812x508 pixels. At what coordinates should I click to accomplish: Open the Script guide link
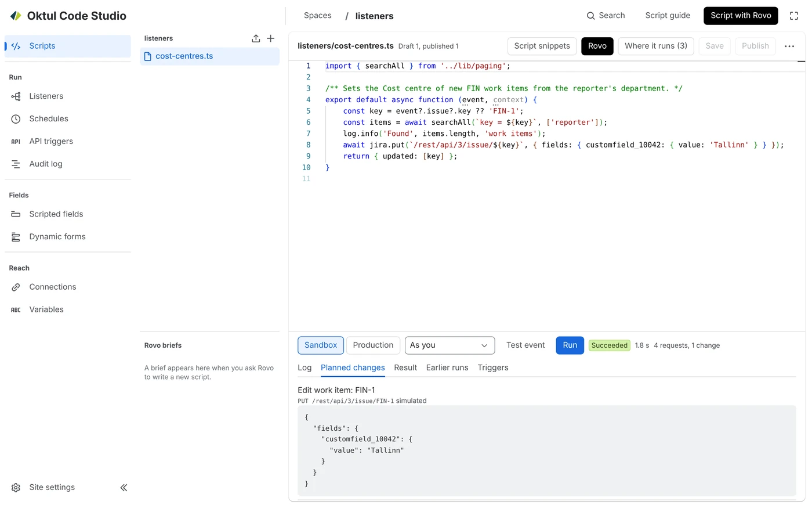point(668,16)
